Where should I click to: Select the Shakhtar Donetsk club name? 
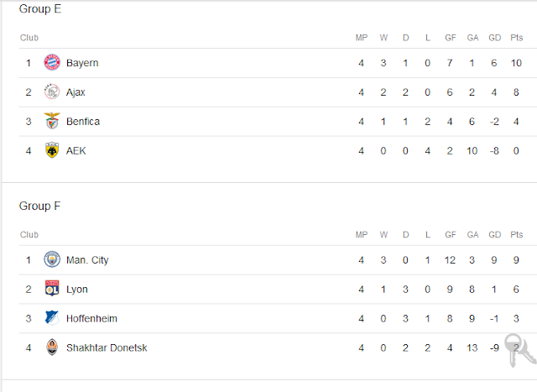(107, 348)
